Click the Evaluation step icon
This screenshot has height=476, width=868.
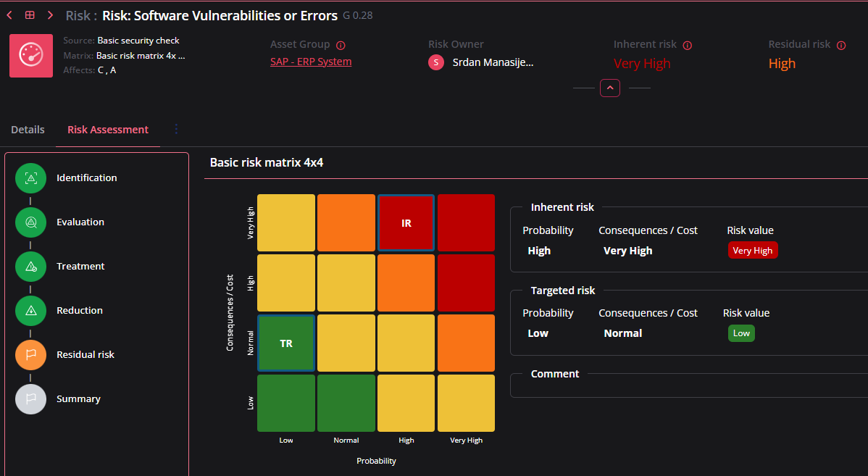(x=30, y=222)
